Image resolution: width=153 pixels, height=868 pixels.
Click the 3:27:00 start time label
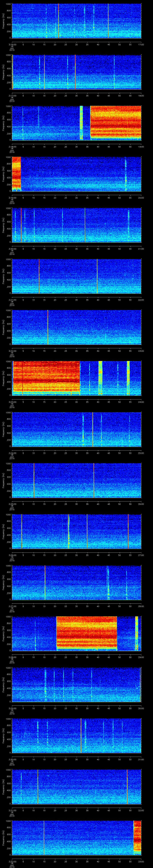12,606
